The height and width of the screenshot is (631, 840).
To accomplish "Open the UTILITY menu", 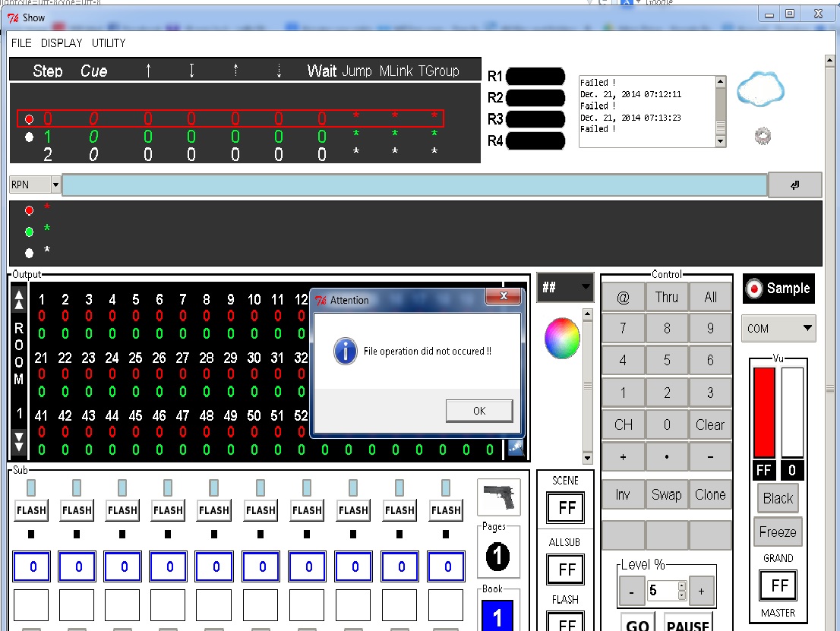I will 109,43.
